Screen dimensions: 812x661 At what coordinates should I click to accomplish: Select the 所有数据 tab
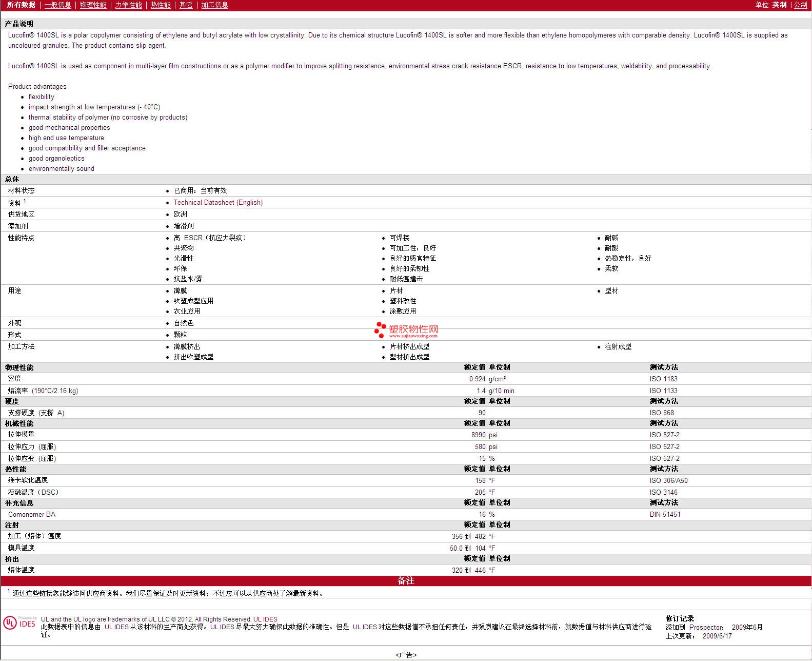(x=21, y=5)
